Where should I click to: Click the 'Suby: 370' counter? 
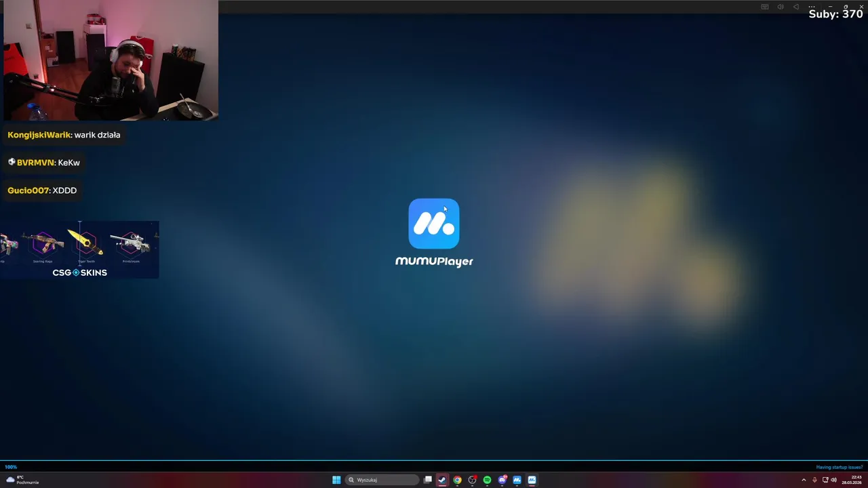(835, 14)
